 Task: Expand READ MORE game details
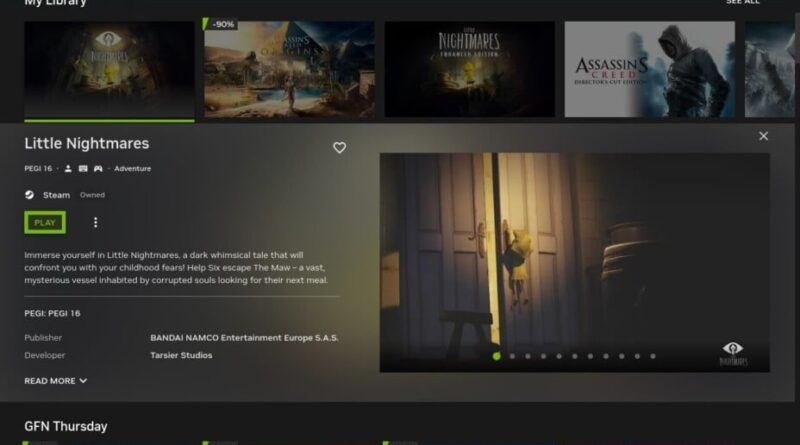pos(56,381)
